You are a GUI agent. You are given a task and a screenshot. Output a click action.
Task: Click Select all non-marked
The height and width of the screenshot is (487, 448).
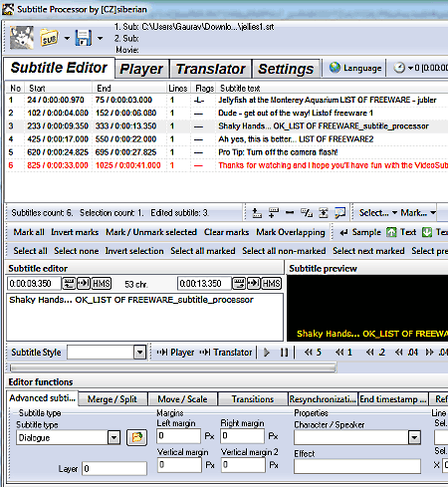284,251
